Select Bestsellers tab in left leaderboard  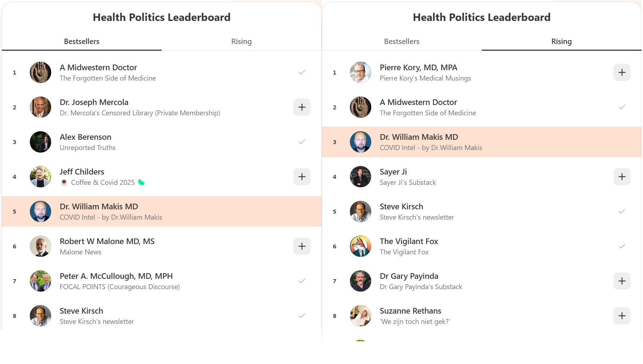tap(82, 42)
